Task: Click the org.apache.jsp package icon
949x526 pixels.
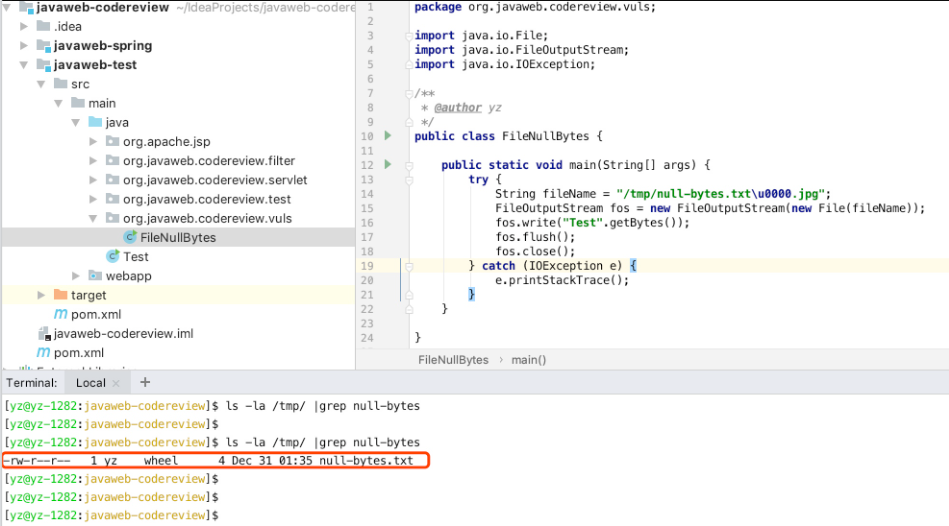Action: tap(112, 141)
